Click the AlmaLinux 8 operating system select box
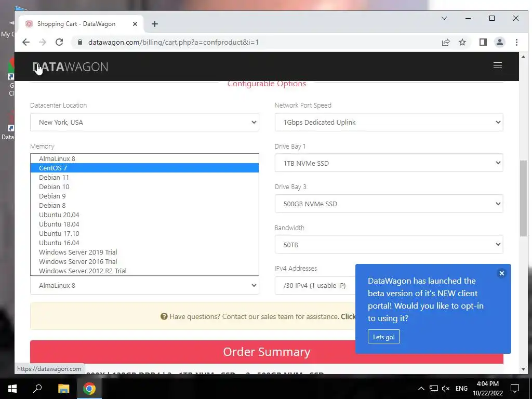 coord(144,285)
